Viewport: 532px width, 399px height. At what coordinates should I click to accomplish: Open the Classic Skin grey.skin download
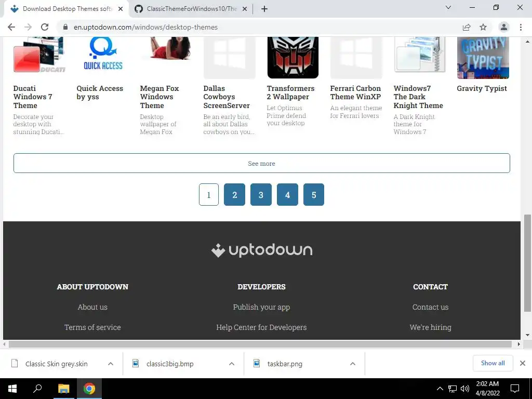point(56,364)
